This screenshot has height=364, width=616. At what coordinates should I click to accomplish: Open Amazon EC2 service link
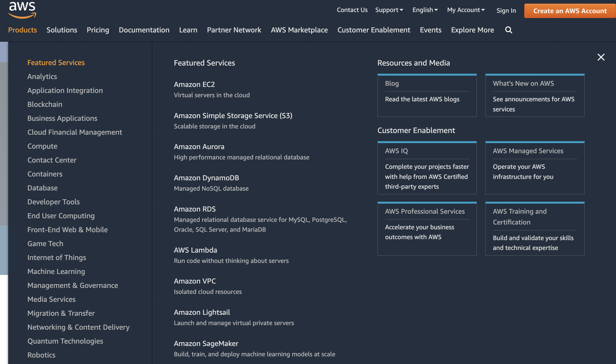click(194, 84)
